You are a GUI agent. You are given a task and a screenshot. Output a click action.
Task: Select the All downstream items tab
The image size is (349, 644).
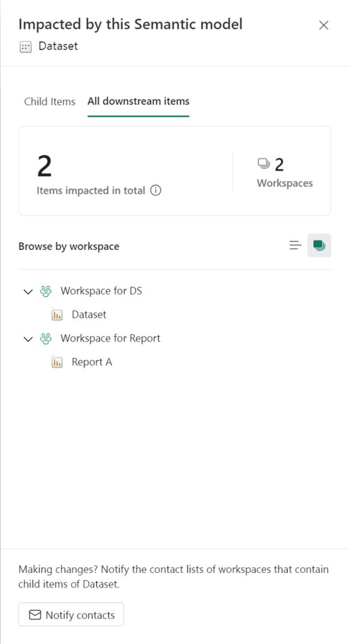(x=138, y=101)
